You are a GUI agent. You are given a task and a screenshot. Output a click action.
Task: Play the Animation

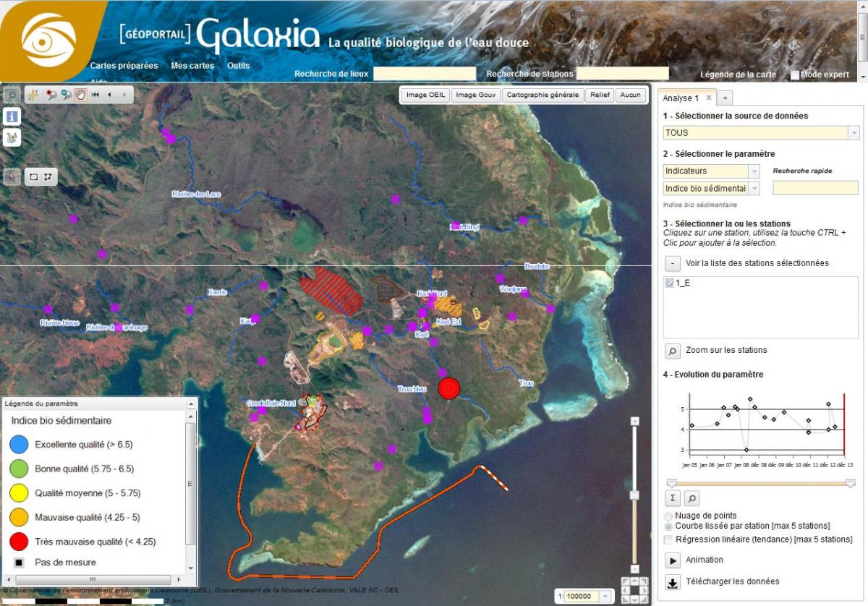673,560
